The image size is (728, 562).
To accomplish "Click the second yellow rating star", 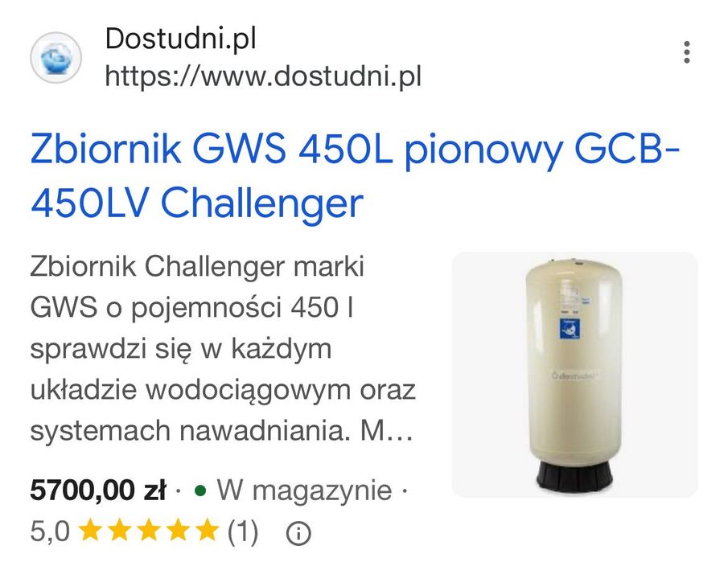I will tap(119, 531).
